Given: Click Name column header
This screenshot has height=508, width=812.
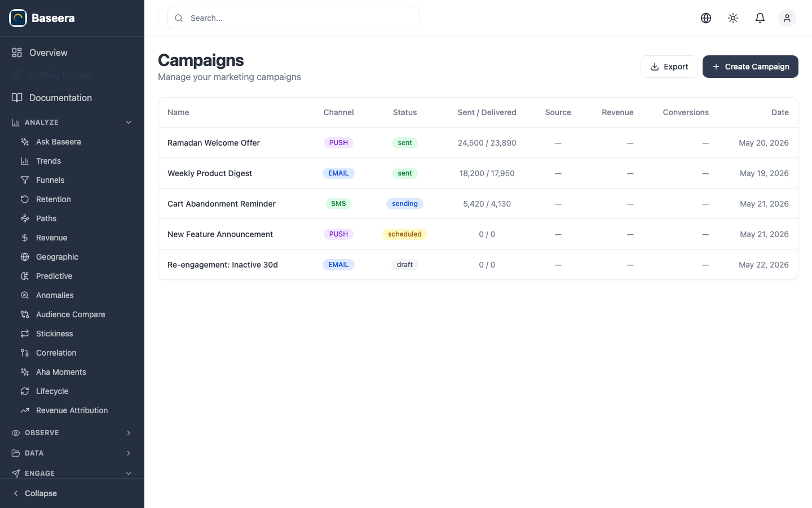Looking at the screenshot, I should [x=178, y=112].
